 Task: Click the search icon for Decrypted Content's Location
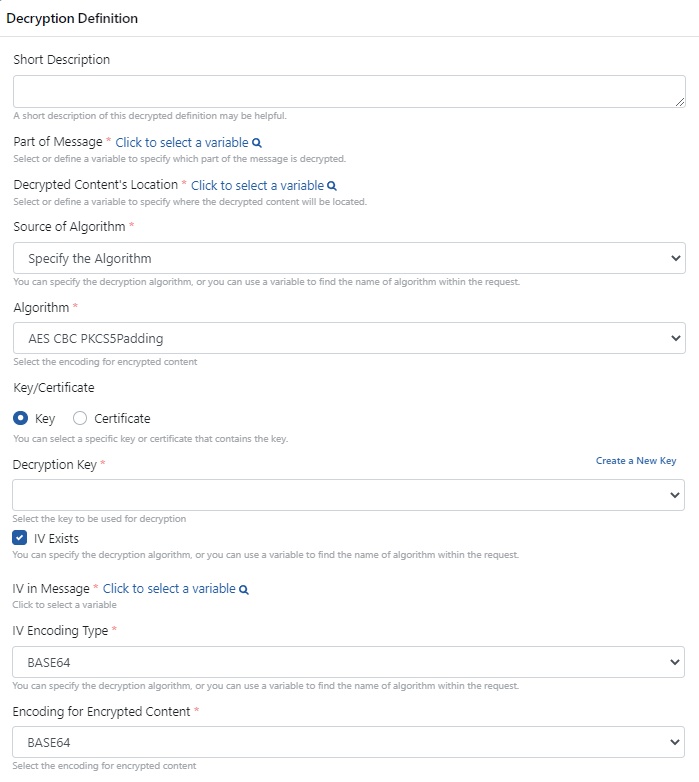click(x=332, y=186)
